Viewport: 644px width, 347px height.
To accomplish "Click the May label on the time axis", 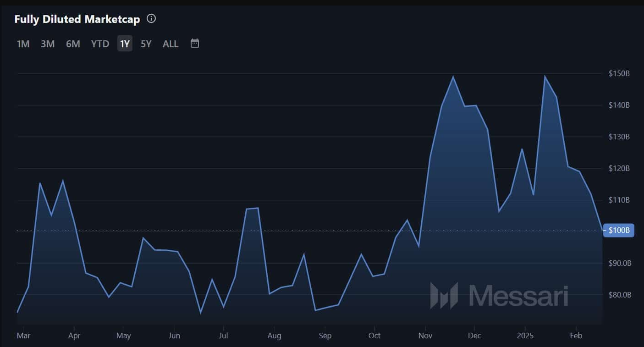I will (124, 336).
